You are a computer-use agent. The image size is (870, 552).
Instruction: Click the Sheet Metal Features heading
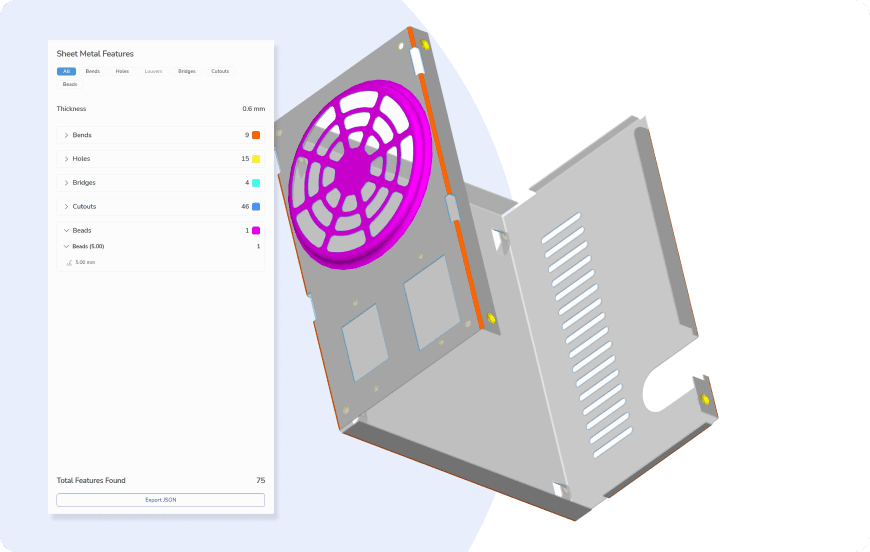point(95,54)
